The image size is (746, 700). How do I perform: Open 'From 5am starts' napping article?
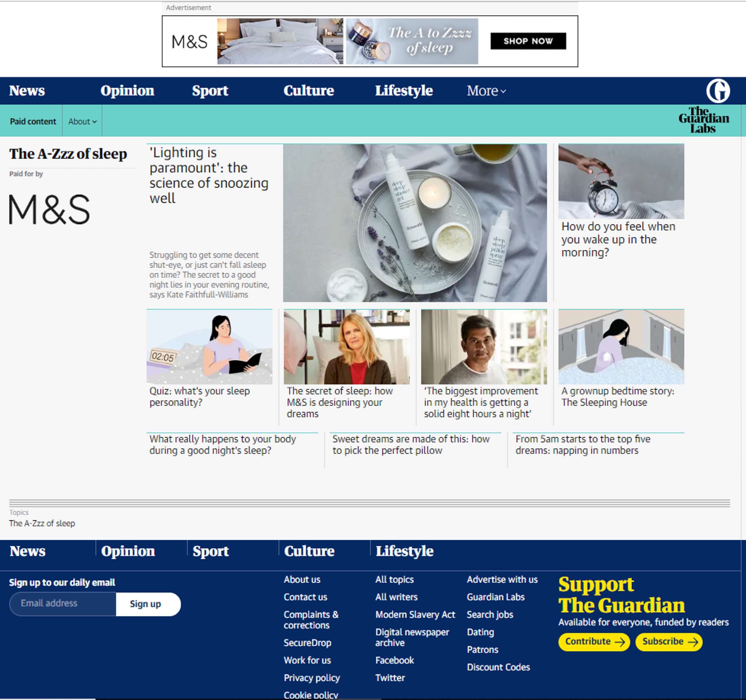click(583, 444)
